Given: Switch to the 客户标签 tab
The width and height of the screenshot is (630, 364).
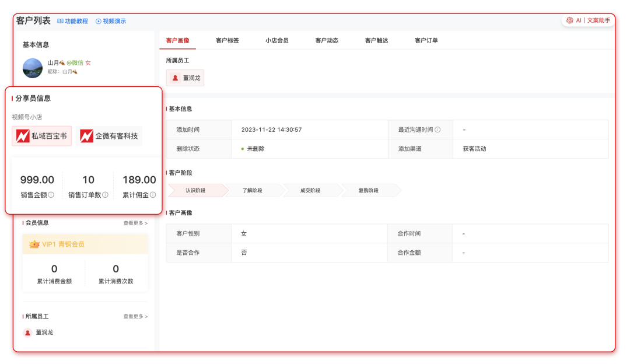Looking at the screenshot, I should [227, 41].
